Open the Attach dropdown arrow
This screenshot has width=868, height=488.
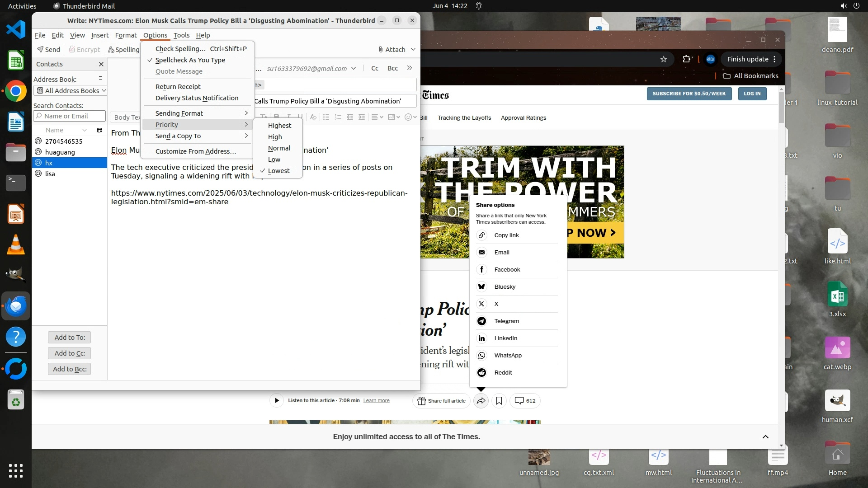pyautogui.click(x=413, y=49)
